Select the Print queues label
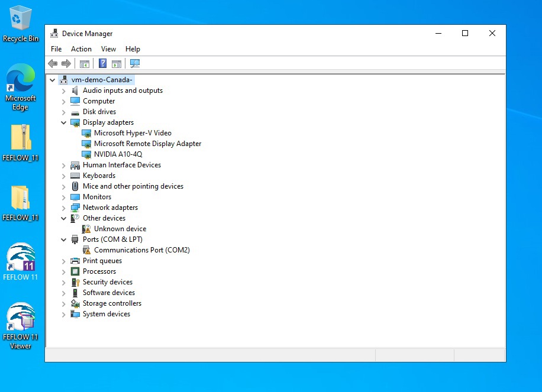542x392 pixels. point(102,261)
